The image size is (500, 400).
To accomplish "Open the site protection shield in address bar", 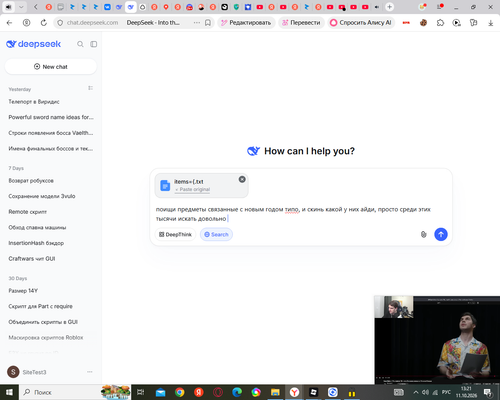I will 60,23.
